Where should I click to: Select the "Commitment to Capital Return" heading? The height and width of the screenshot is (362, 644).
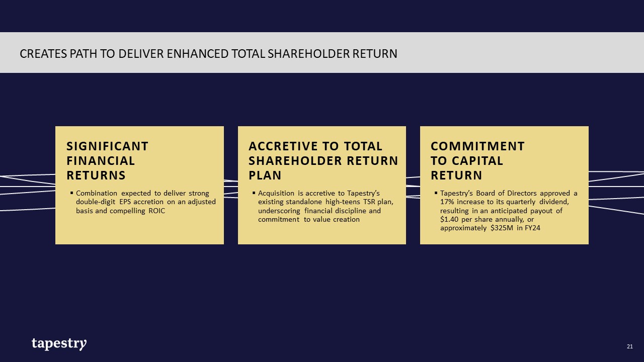tap(477, 160)
